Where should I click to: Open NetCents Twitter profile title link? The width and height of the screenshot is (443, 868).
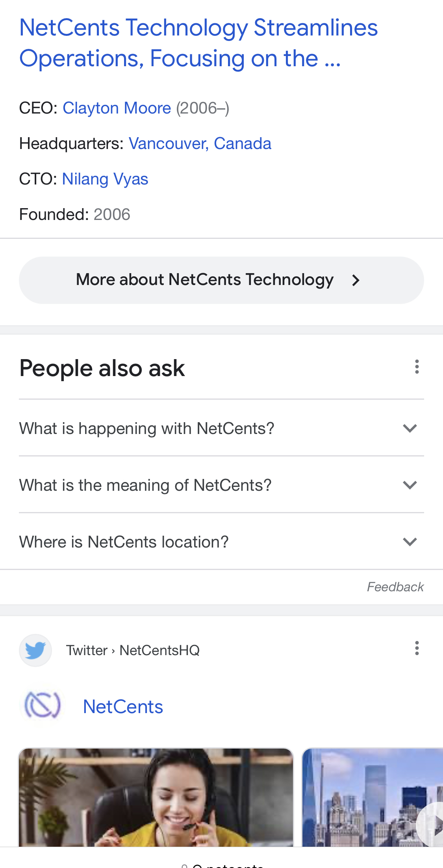click(x=123, y=706)
